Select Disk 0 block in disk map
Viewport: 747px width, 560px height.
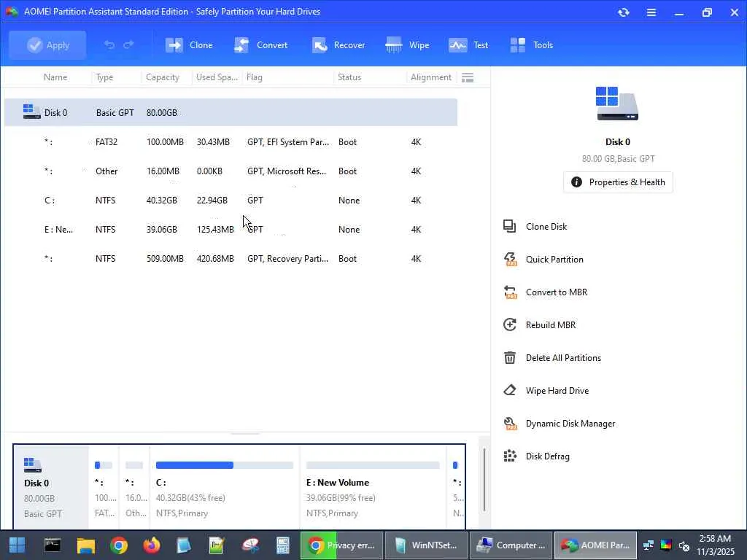[x=51, y=488]
